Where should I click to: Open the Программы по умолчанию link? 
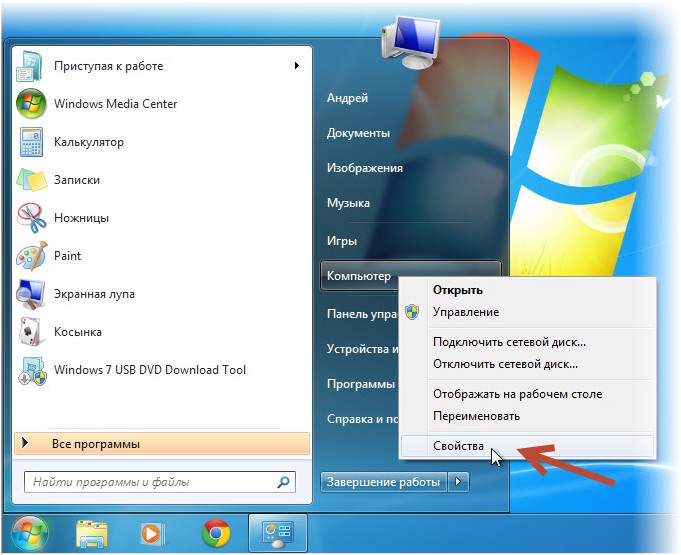pyautogui.click(x=361, y=384)
